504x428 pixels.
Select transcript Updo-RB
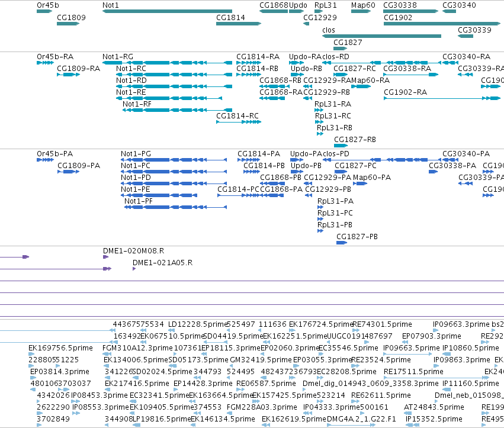[x=306, y=69]
